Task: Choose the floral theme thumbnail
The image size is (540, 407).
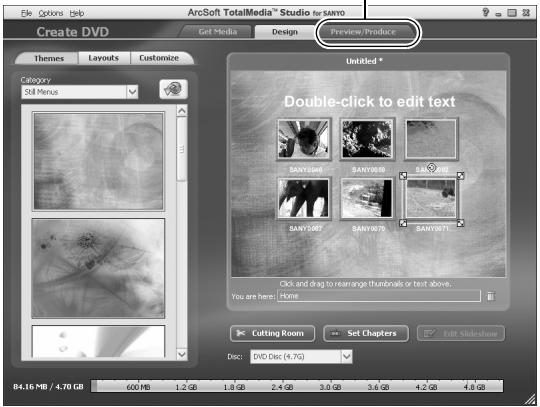Action: pyautogui.click(x=98, y=268)
